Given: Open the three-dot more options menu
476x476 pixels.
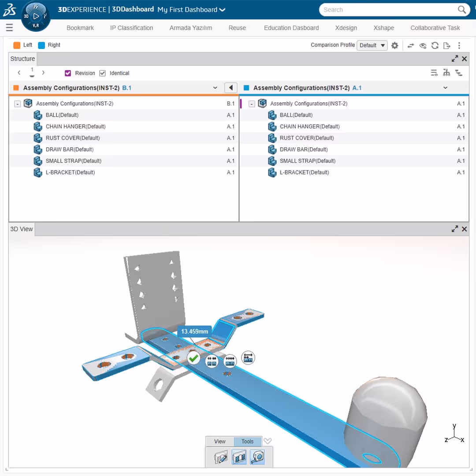Looking at the screenshot, I should [x=459, y=45].
